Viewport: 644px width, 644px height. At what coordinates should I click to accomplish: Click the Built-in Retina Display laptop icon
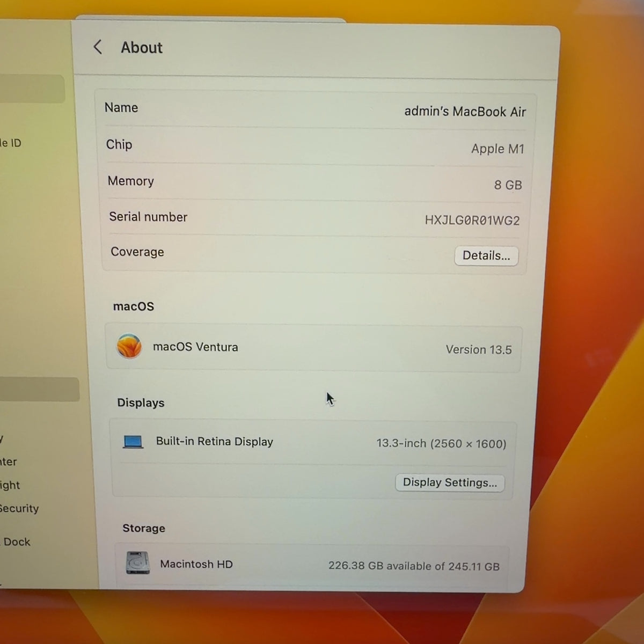(x=133, y=442)
